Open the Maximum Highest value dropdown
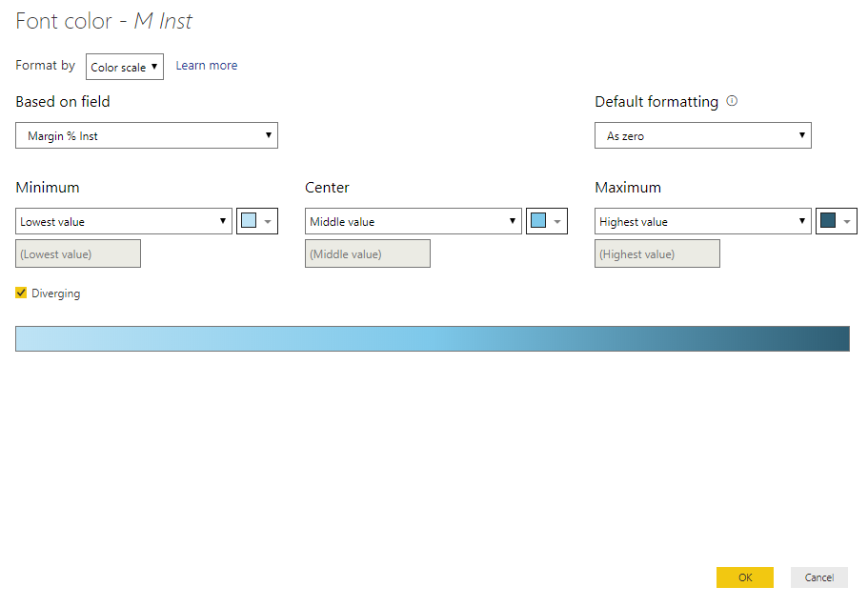 click(702, 220)
